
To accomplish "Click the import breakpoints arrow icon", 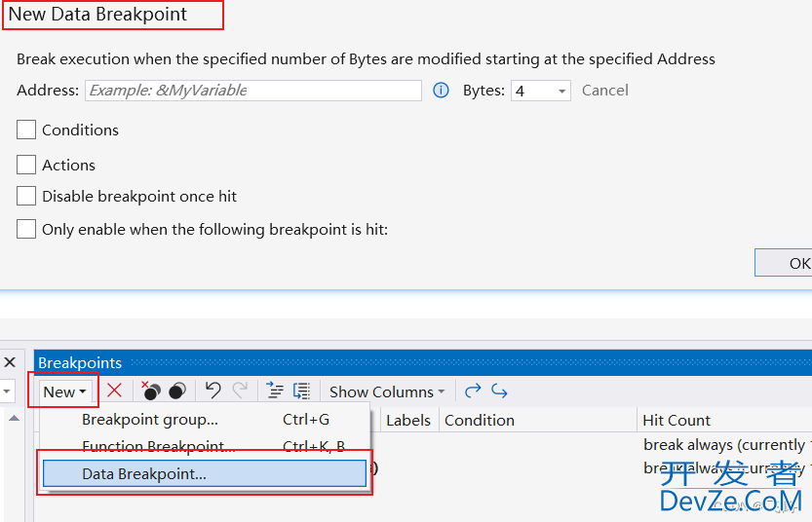I will pos(499,391).
